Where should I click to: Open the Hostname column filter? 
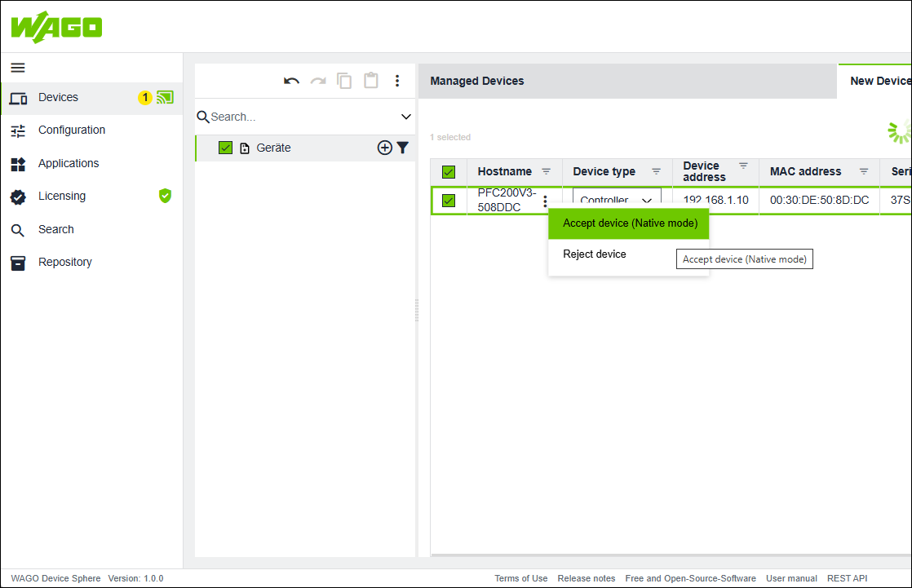pos(547,171)
